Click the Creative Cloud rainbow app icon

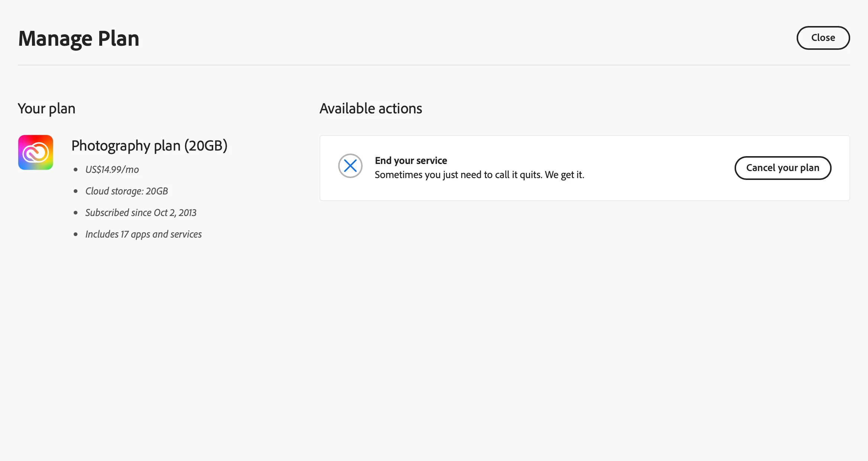point(36,152)
